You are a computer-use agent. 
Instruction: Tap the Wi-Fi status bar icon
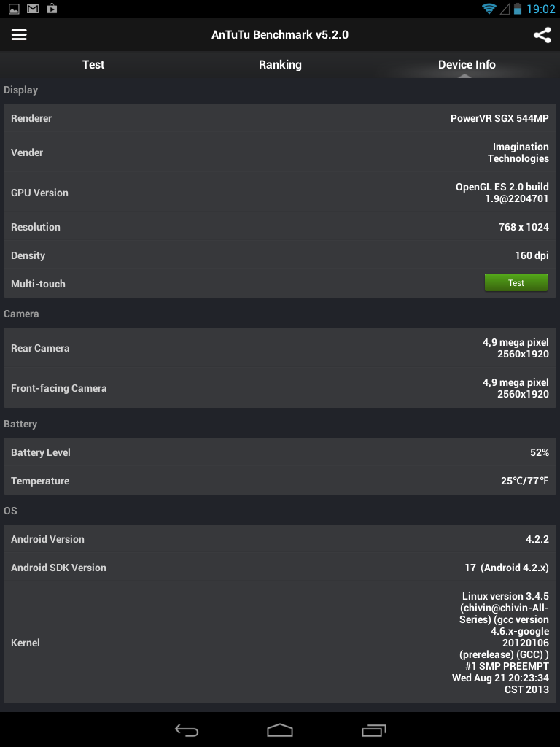pyautogui.click(x=489, y=9)
